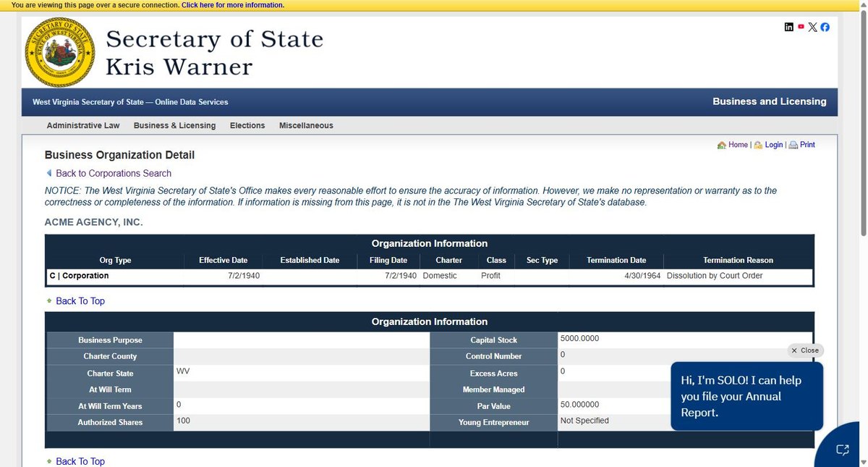
Task: Open the YouTube social icon
Action: [801, 27]
